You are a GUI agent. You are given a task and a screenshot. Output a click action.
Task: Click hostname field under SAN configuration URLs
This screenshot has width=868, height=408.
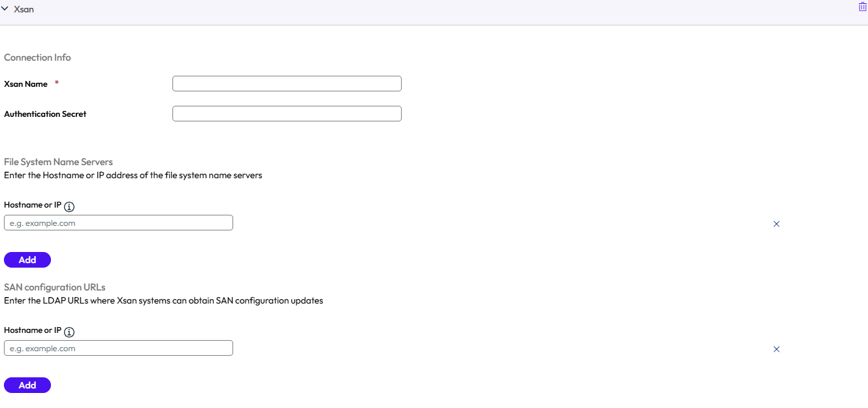pyautogui.click(x=118, y=349)
